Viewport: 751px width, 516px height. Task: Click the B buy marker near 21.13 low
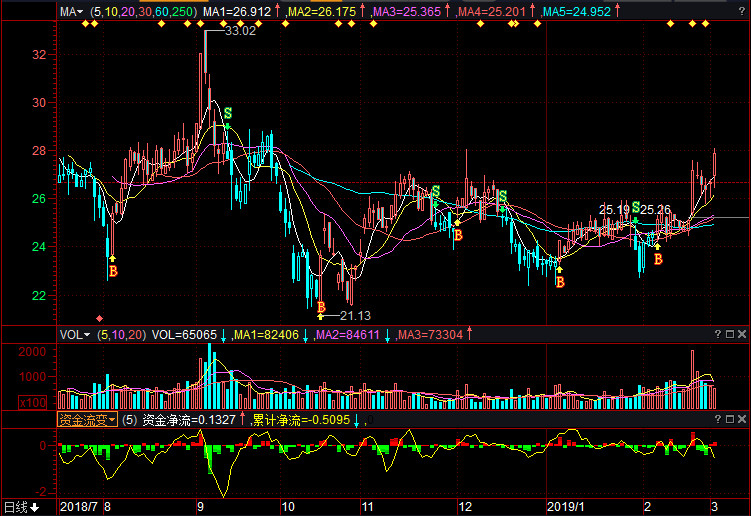[321, 307]
